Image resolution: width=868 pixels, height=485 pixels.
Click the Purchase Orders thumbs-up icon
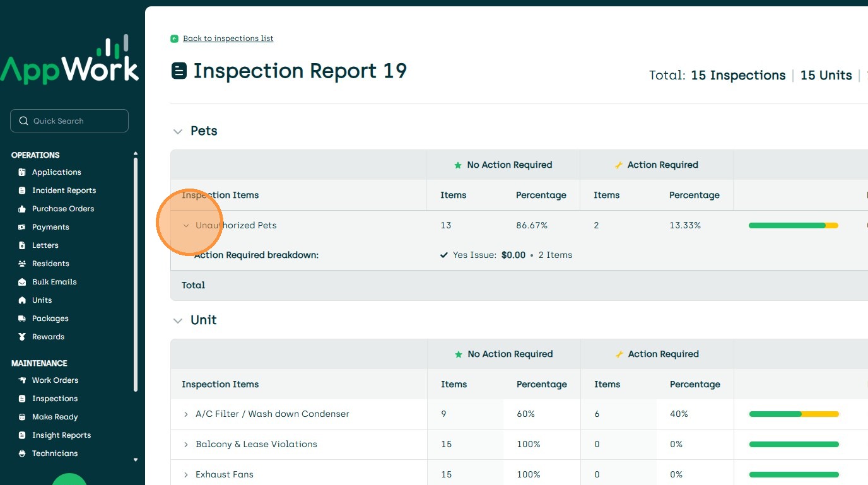pyautogui.click(x=22, y=209)
